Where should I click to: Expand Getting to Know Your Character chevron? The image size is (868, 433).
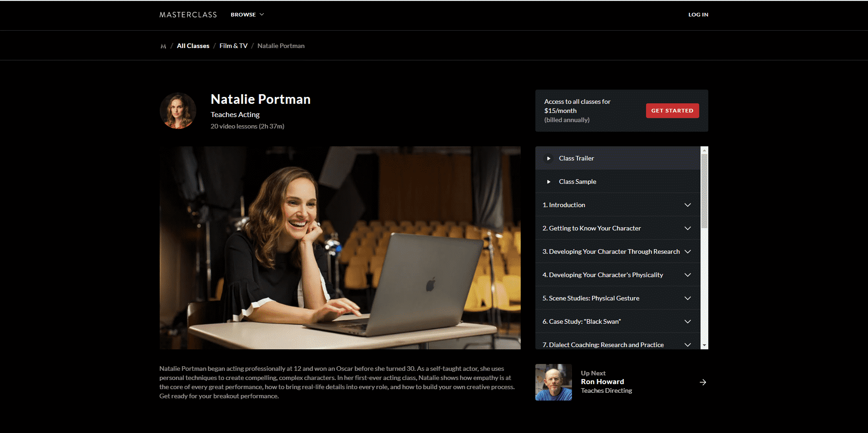pyautogui.click(x=687, y=228)
